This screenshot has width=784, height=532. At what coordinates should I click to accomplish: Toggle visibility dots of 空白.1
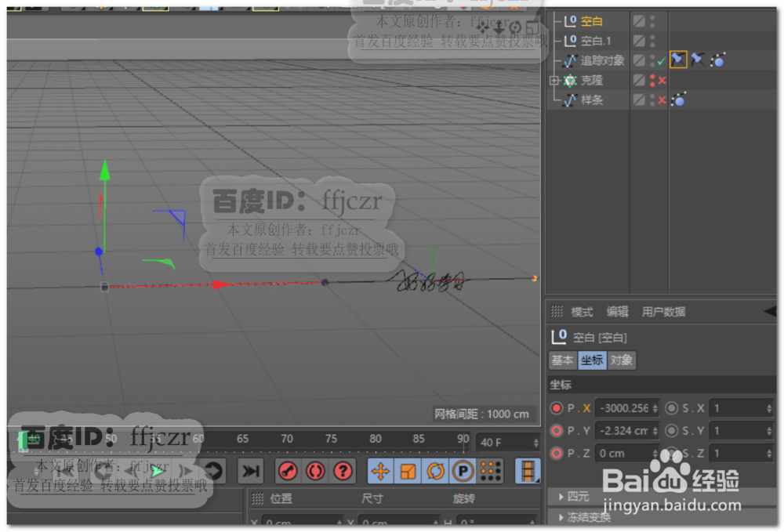[x=652, y=41]
